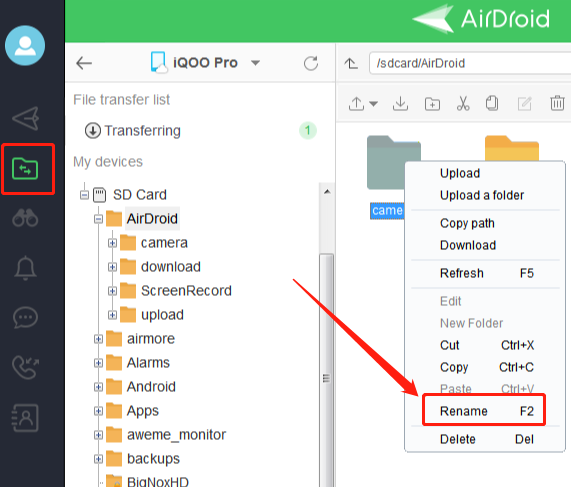Click the scissors Cut toolbar icon

pos(463,103)
